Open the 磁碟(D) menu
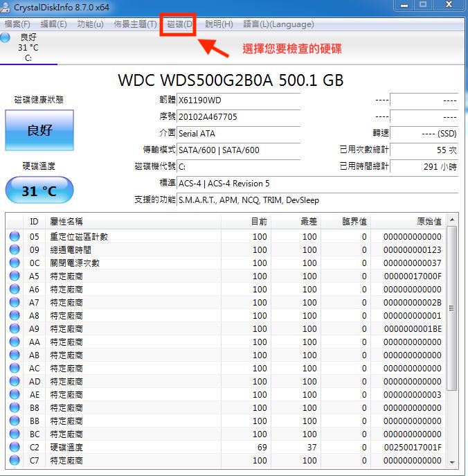 [x=180, y=24]
